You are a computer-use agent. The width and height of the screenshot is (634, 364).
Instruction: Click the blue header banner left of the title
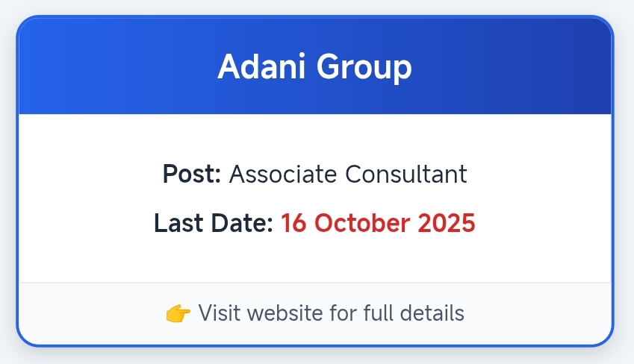click(x=112, y=68)
